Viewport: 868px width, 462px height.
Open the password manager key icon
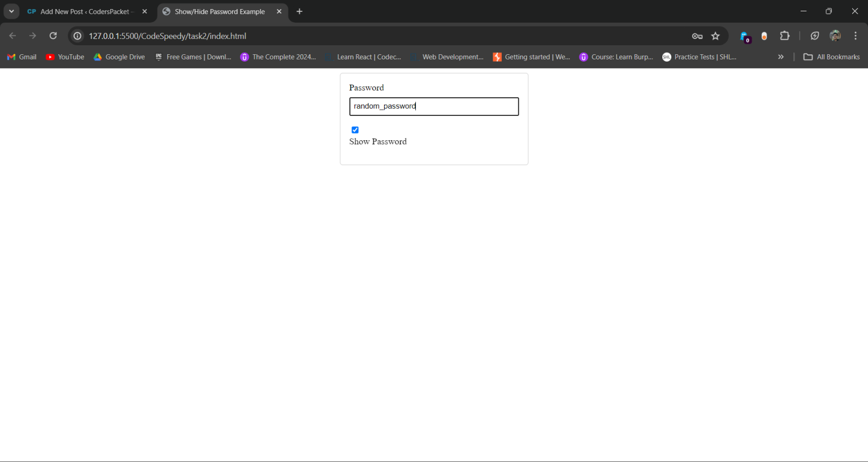click(x=697, y=36)
